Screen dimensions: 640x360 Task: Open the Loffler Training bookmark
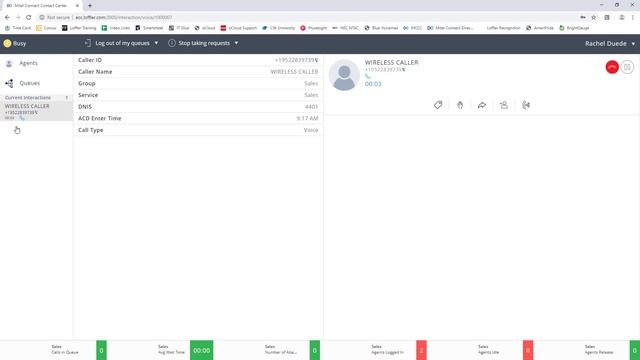coord(79,28)
